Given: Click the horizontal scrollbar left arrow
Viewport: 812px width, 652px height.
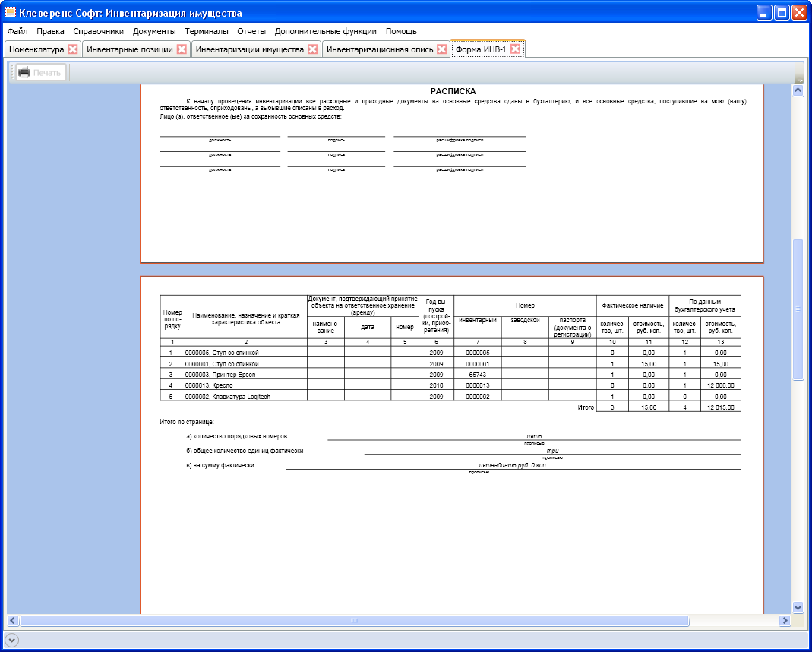Looking at the screenshot, I should (x=13, y=620).
